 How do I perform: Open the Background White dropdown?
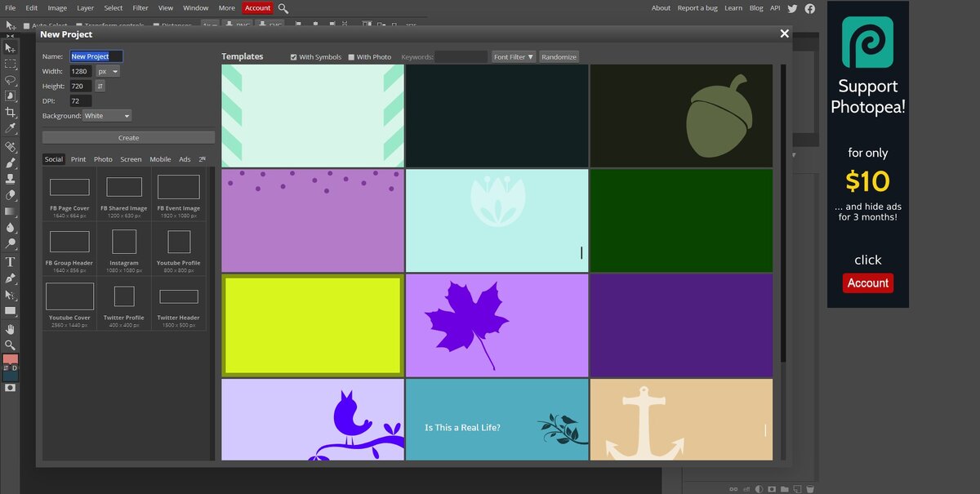pyautogui.click(x=106, y=116)
